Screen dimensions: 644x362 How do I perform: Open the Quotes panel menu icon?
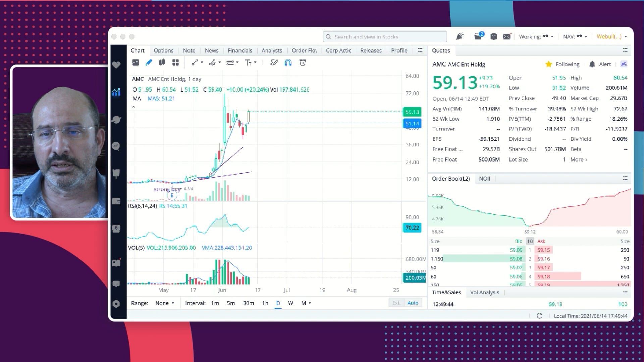[x=625, y=50]
